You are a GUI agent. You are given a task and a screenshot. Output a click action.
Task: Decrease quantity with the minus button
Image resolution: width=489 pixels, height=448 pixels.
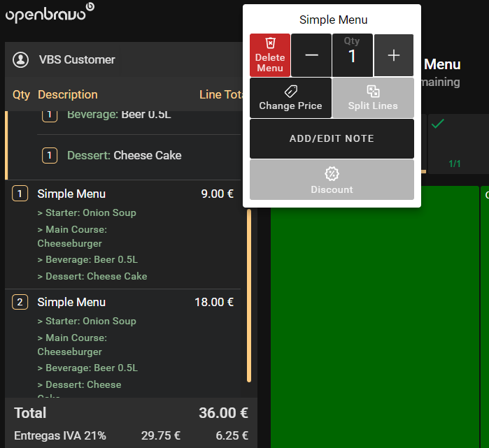311,55
